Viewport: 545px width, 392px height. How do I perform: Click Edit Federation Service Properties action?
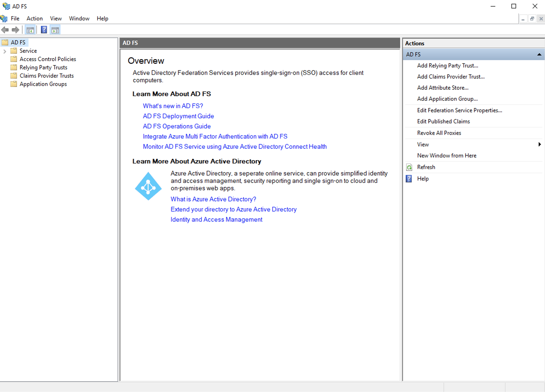point(460,110)
